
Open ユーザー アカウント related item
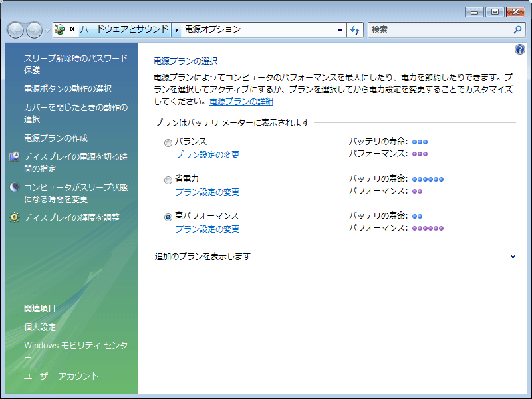pos(61,376)
